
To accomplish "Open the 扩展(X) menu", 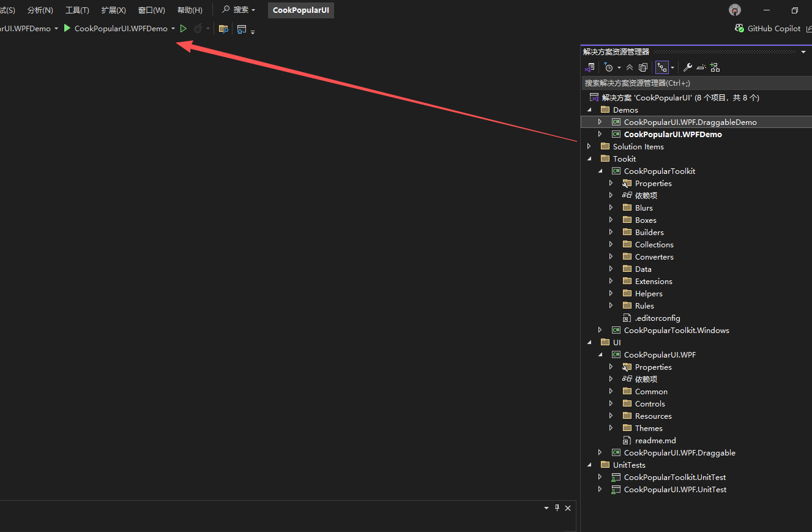I will pos(113,10).
